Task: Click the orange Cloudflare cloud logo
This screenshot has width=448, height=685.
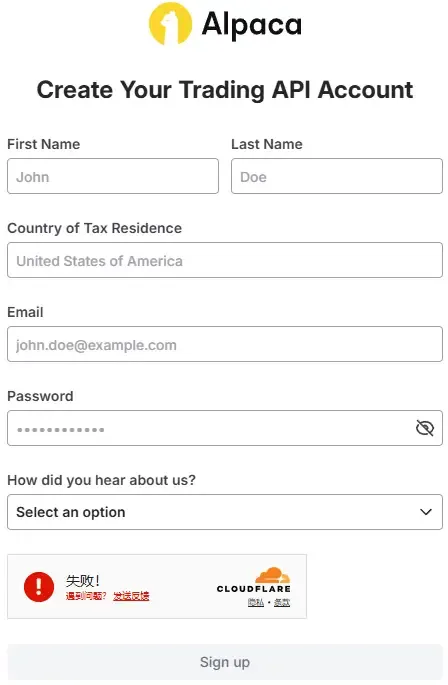Action: click(272, 574)
